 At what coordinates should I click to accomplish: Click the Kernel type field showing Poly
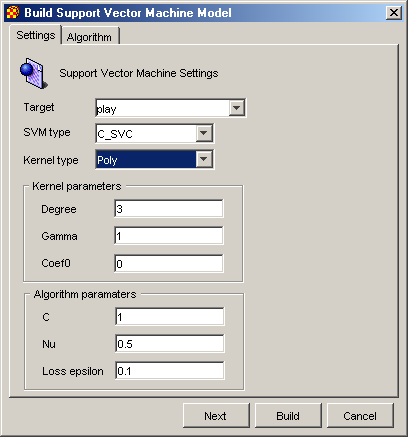[154, 159]
